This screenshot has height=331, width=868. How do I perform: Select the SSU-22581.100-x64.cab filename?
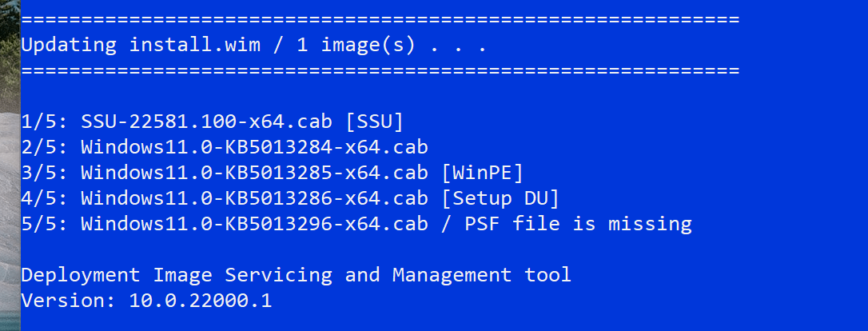[x=206, y=122]
